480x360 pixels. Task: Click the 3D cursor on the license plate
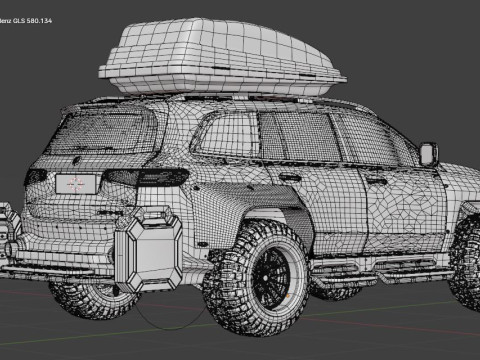coord(76,184)
